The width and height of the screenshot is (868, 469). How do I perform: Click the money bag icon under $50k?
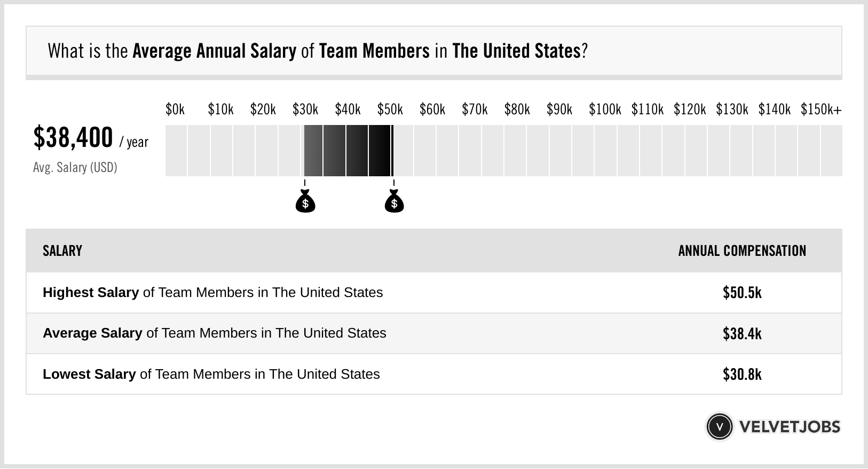point(394,202)
